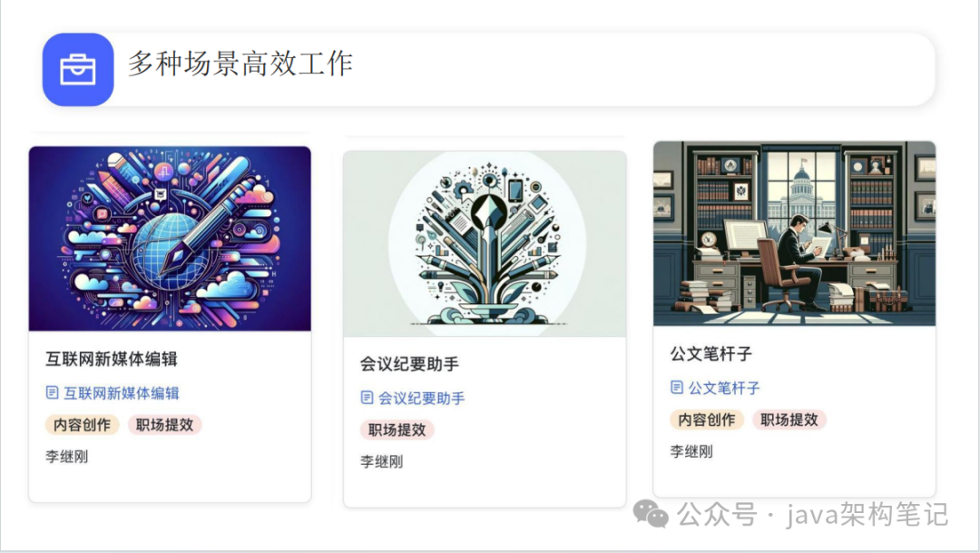The width and height of the screenshot is (980, 553).
Task: Click author 李继刚 on 会议纪要助手 card
Action: point(381,461)
